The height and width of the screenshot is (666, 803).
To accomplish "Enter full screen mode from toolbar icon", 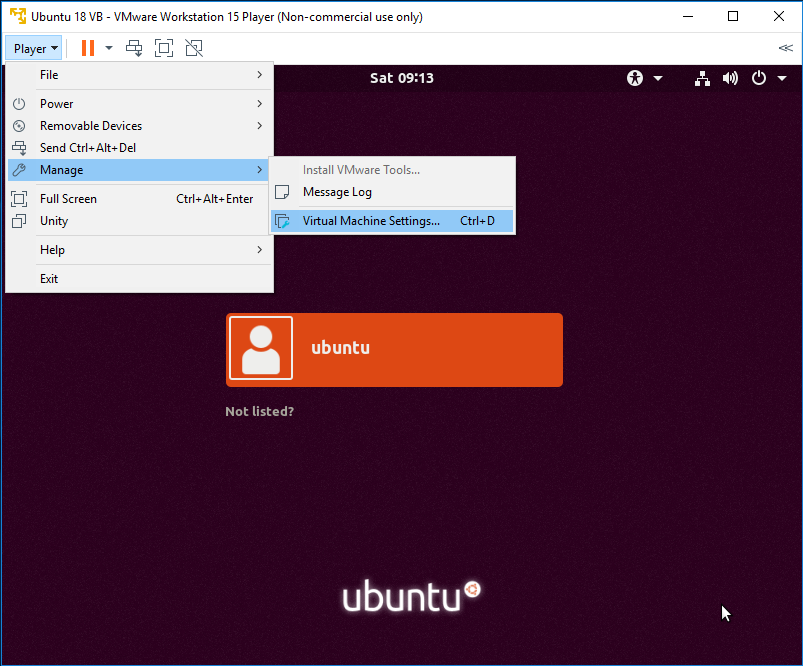I will tap(164, 48).
